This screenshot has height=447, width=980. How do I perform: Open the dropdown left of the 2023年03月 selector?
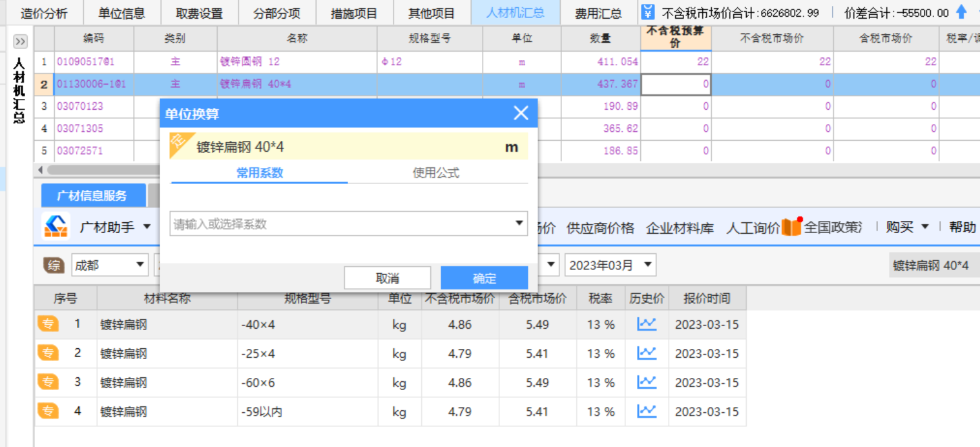[552, 265]
